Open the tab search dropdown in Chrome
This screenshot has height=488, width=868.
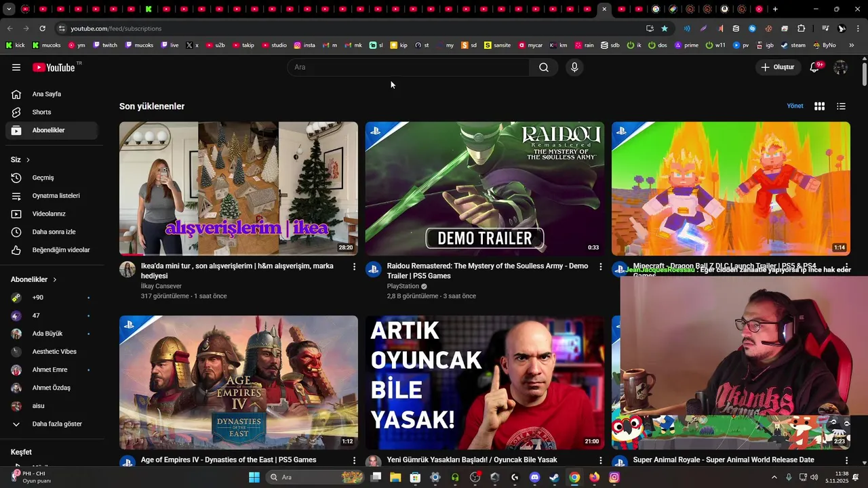9,9
